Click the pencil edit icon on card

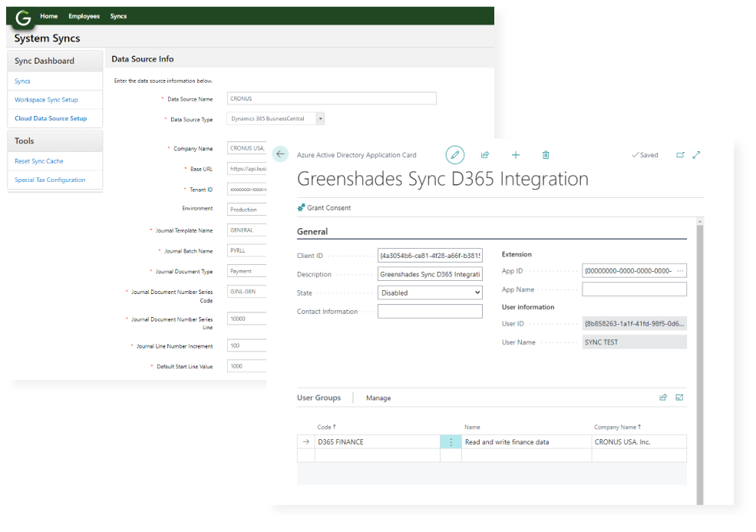[x=454, y=155]
